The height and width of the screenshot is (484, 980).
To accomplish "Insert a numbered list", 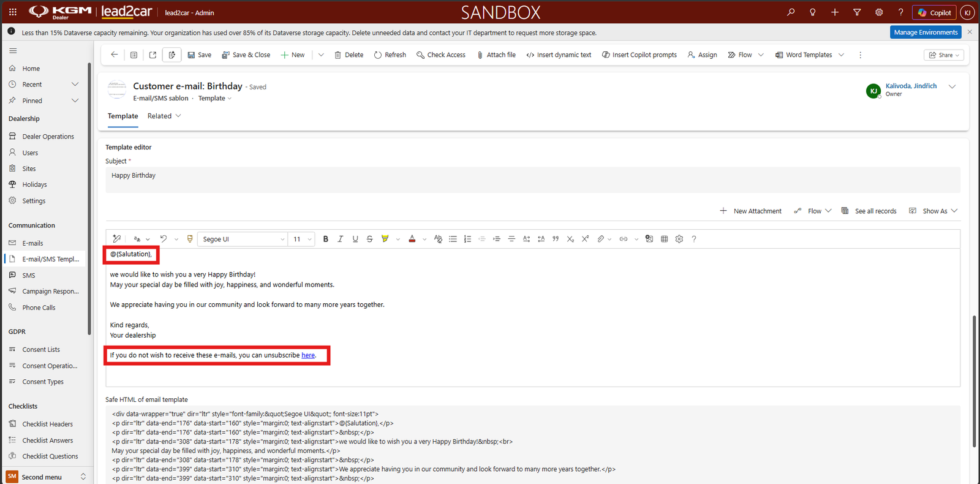I will click(x=467, y=239).
